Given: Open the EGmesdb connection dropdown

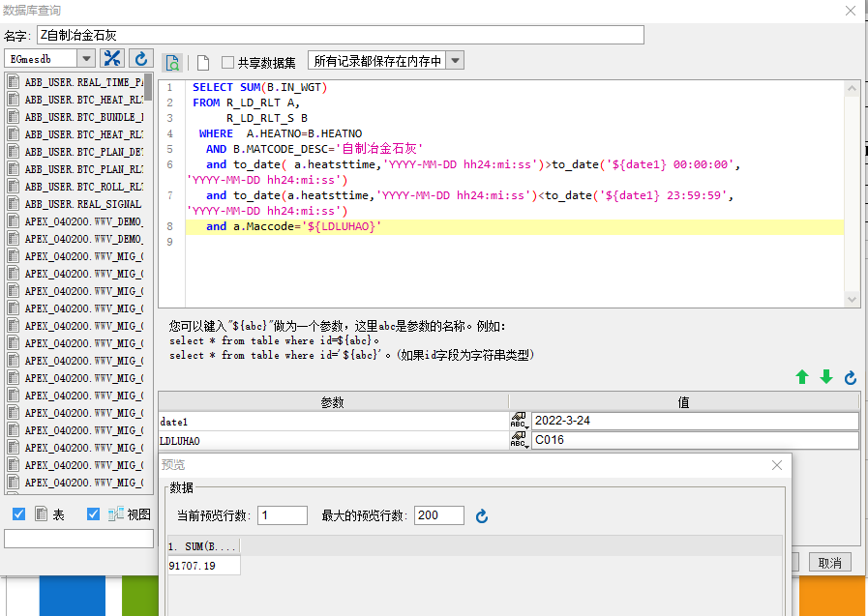Looking at the screenshot, I should 86,58.
